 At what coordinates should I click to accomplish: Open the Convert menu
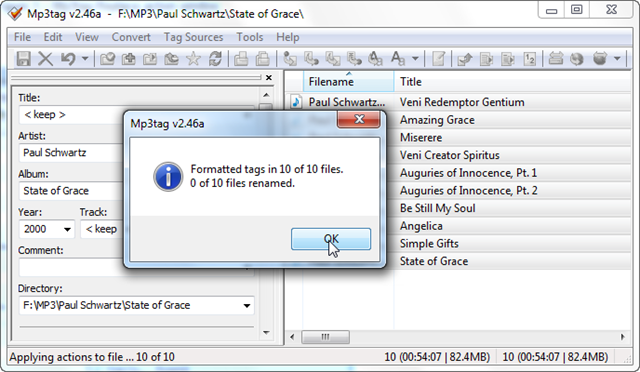pos(131,37)
